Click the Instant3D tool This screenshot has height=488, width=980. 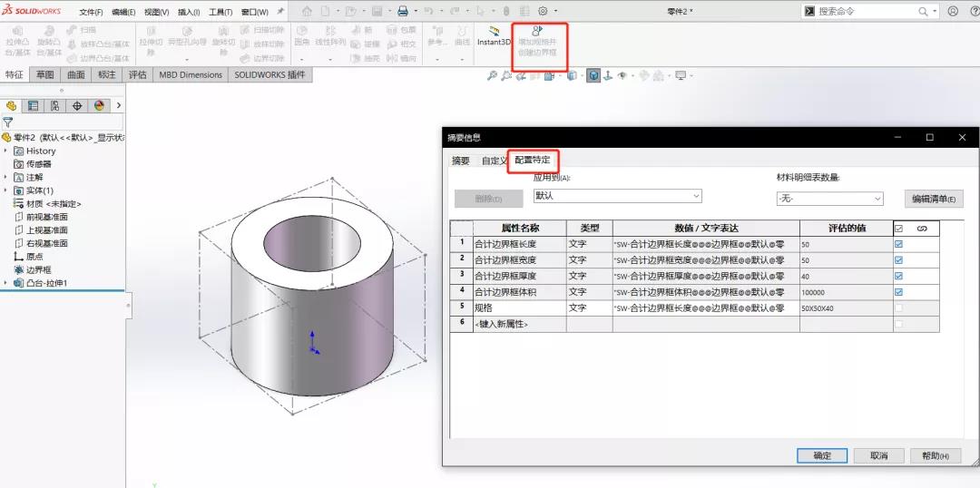495,36
